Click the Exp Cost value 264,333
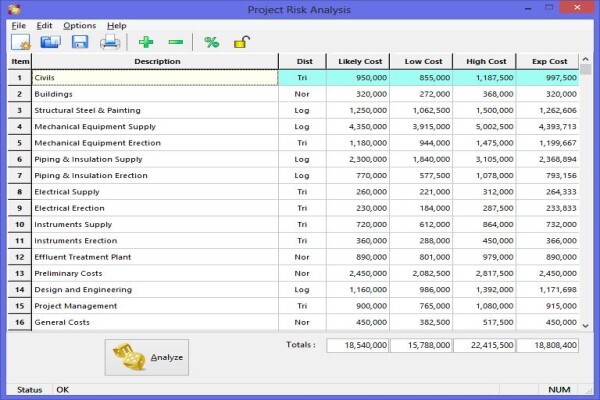 coord(548,192)
